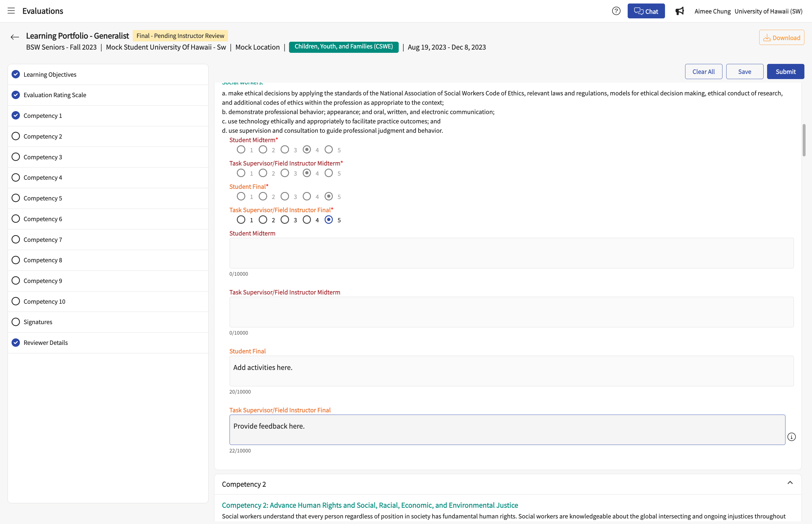The height and width of the screenshot is (524, 812).
Task: Open the Chat panel
Action: pos(646,11)
